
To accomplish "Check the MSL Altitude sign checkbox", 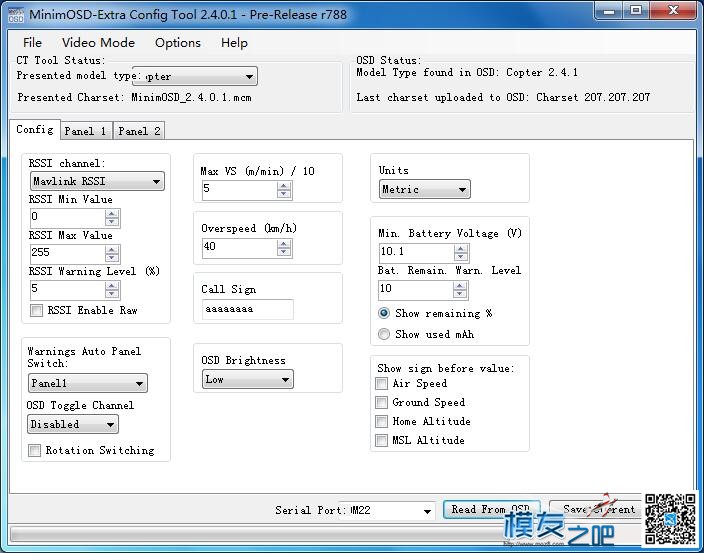I will 381,440.
